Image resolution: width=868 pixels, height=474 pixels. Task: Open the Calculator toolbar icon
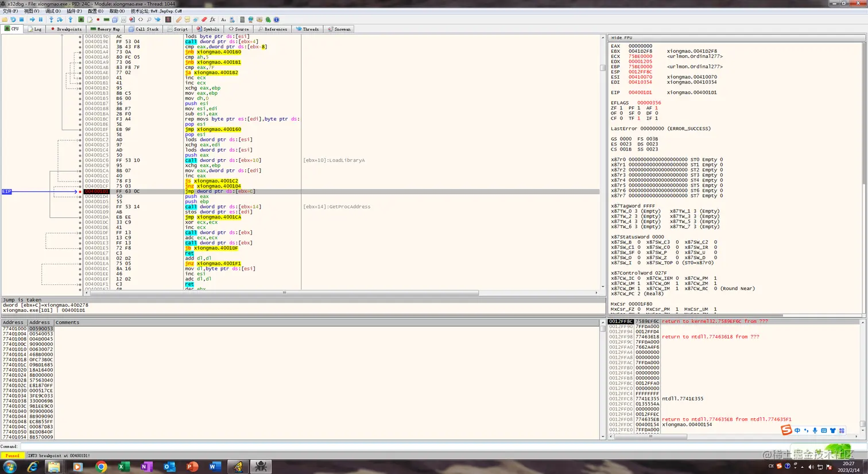pyautogui.click(x=242, y=20)
